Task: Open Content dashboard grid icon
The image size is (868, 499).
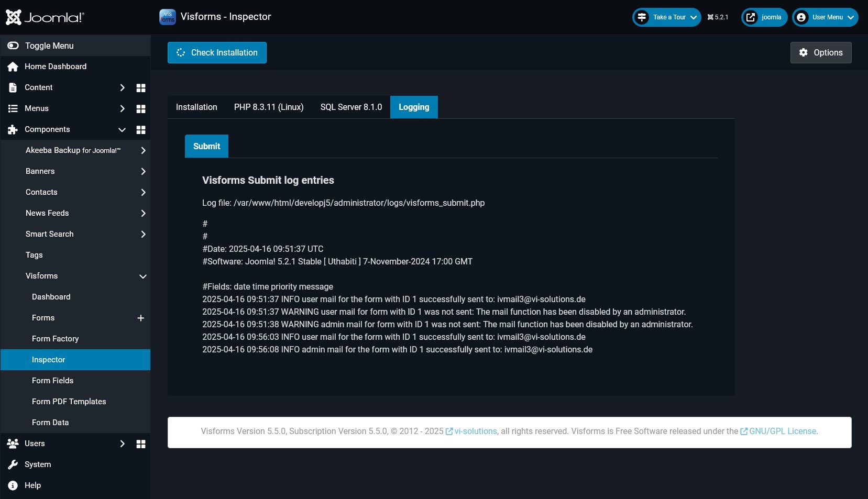Action: tap(141, 88)
